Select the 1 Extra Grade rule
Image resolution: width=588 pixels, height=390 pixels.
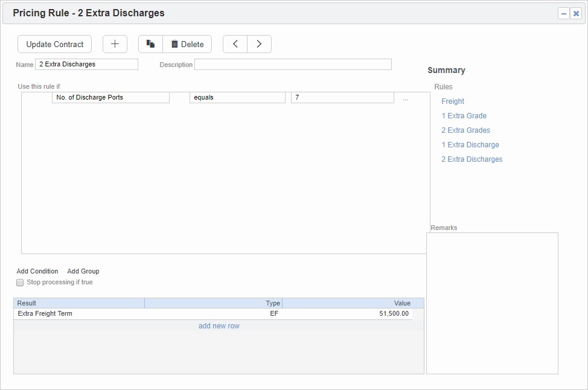[464, 116]
